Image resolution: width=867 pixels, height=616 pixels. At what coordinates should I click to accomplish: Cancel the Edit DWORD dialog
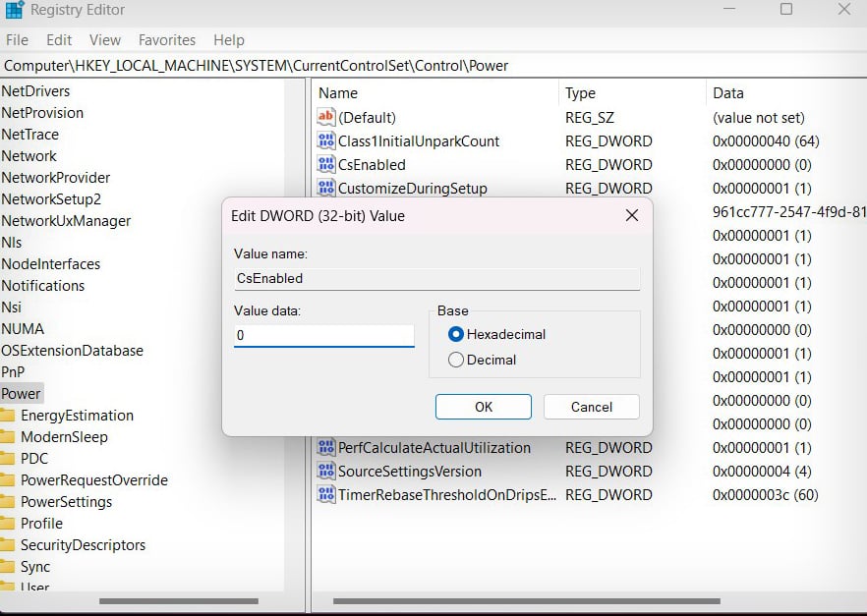[591, 407]
